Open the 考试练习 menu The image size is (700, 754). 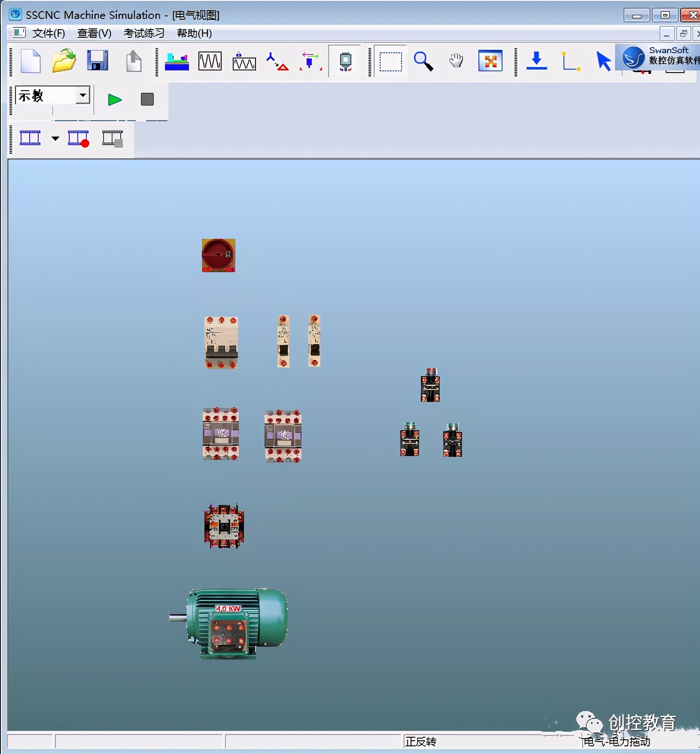144,33
